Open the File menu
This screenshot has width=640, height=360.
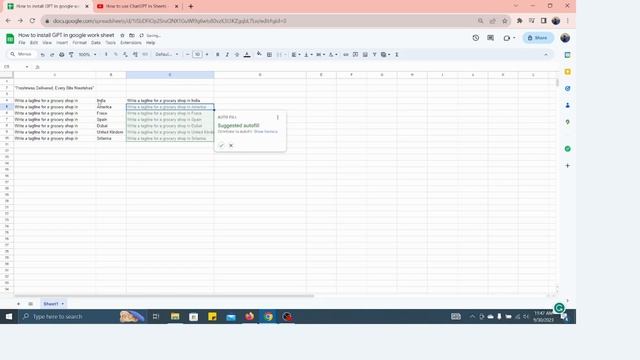click(22, 42)
